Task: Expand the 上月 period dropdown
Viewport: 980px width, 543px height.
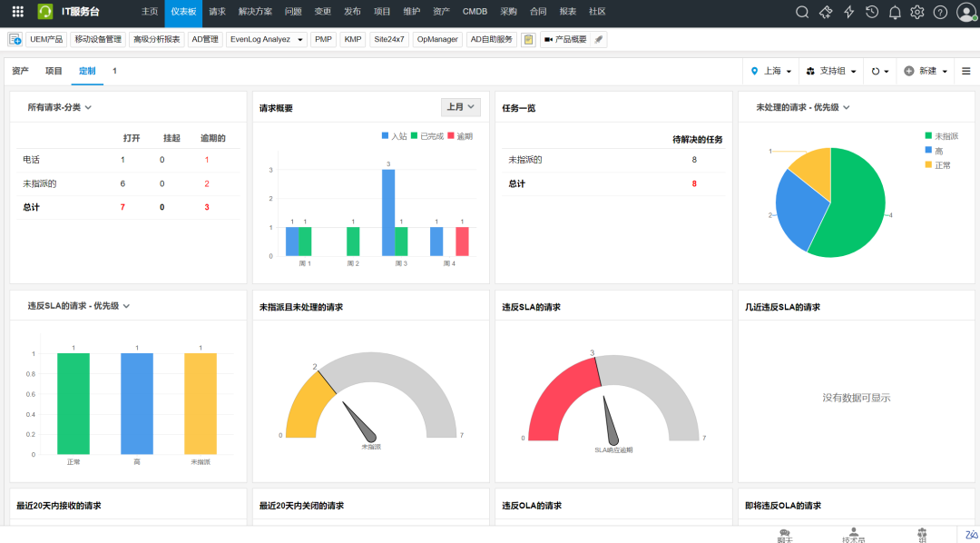Action: point(461,107)
